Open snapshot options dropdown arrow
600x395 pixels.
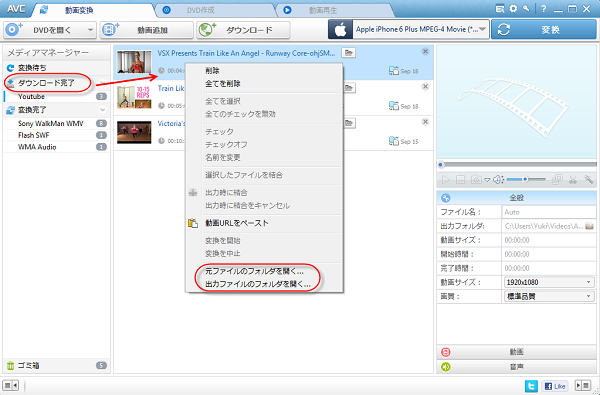tap(487, 180)
